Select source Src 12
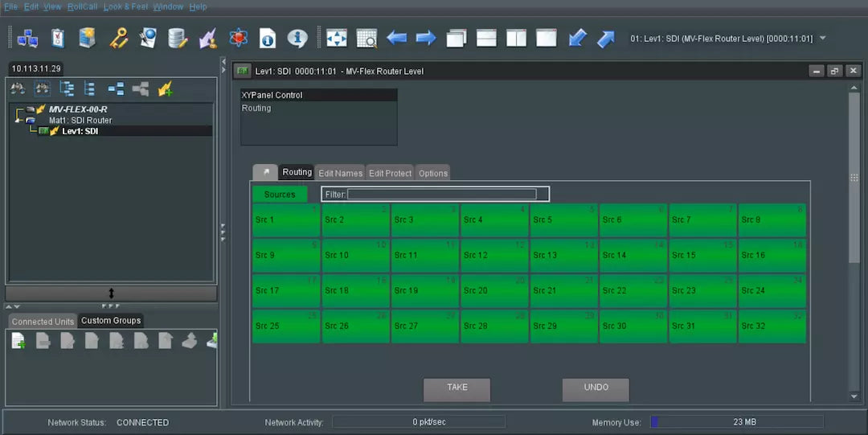868x435 pixels. [495, 256]
